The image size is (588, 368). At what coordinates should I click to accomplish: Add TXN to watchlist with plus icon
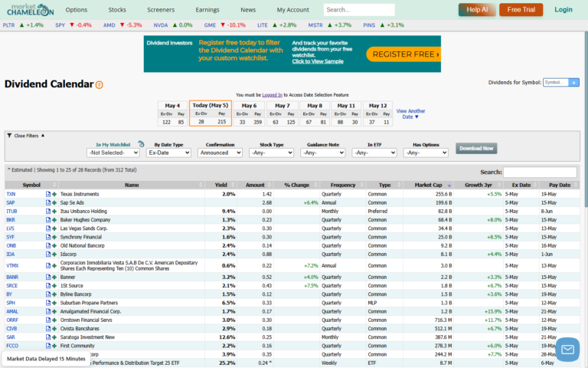[x=54, y=194]
